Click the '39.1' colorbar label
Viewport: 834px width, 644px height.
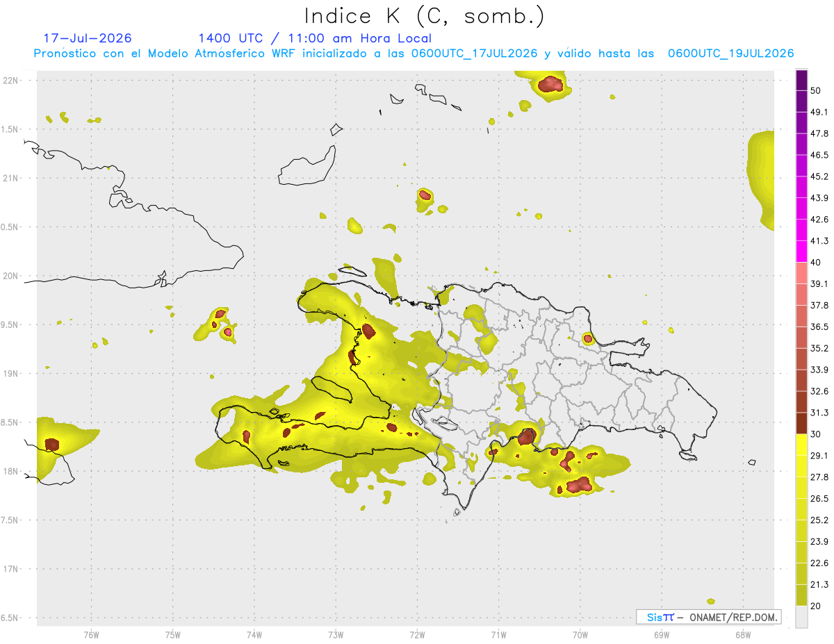[819, 283]
